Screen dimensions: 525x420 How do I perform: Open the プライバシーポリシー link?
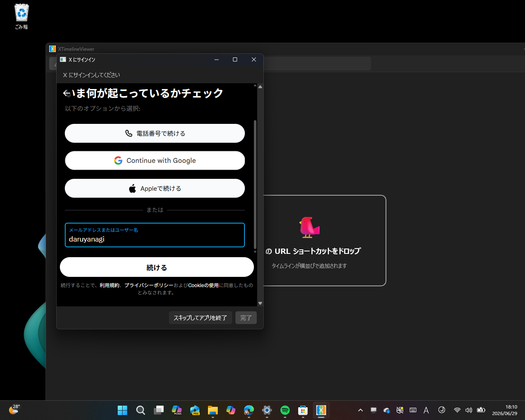(x=149, y=285)
